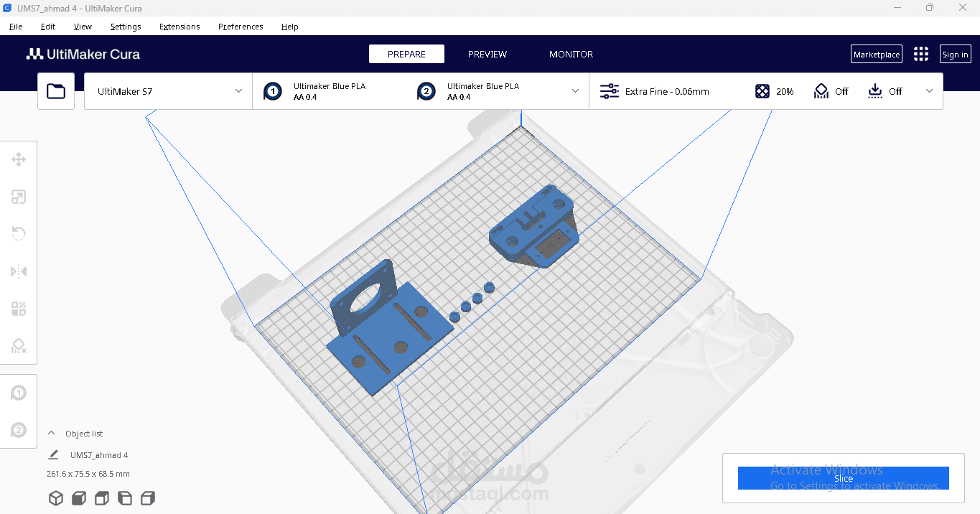Select the Support Blocker tool

coord(19,346)
